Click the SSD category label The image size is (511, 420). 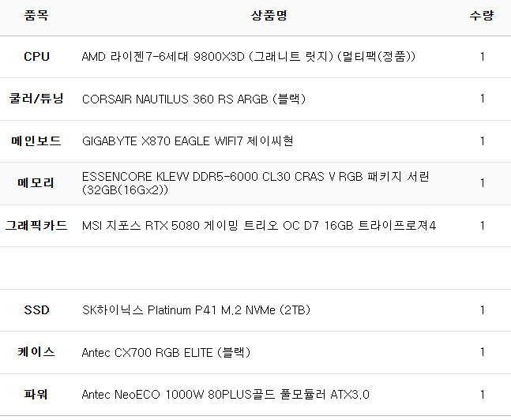(36, 310)
